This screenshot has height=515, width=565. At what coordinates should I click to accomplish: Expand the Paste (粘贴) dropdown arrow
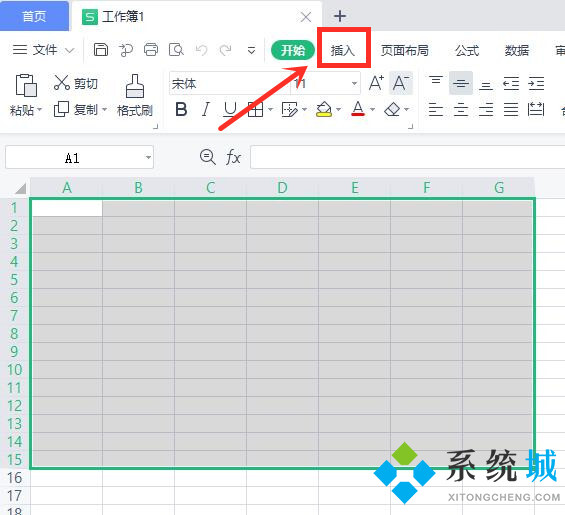click(39, 109)
